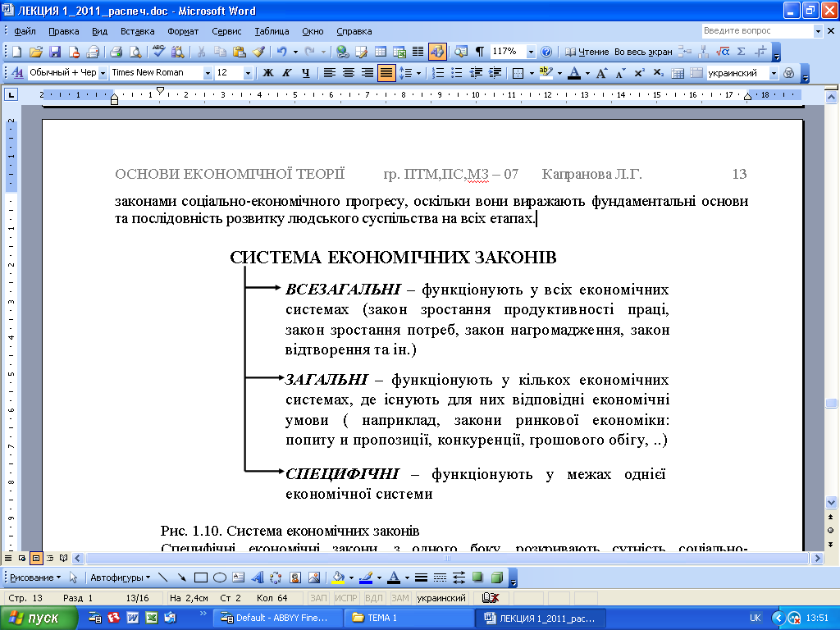
Task: Insert a hyperlink
Action: pos(342,52)
